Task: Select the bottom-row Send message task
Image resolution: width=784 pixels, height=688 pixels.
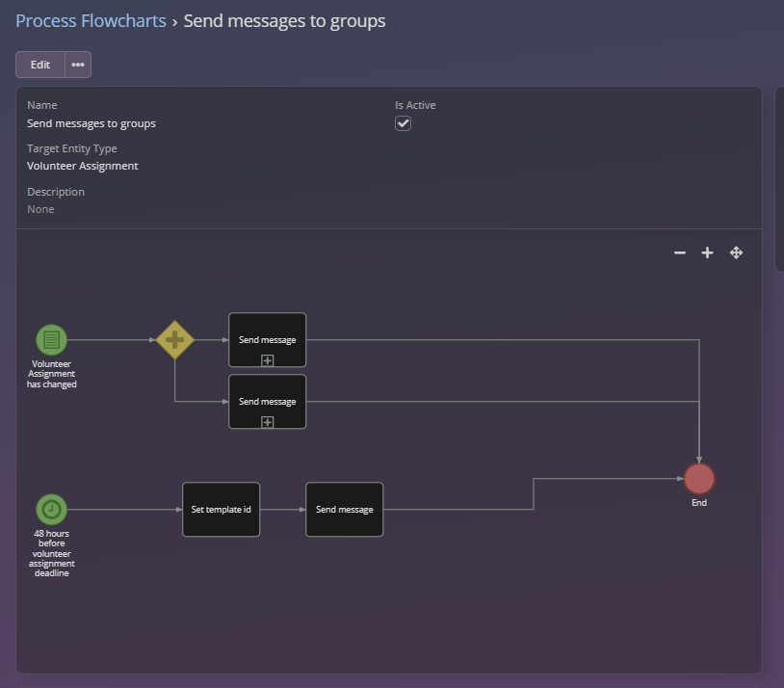Action: tap(345, 509)
